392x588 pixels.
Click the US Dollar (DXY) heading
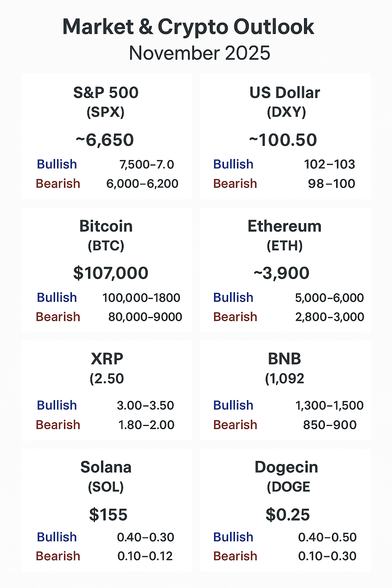[x=285, y=101]
